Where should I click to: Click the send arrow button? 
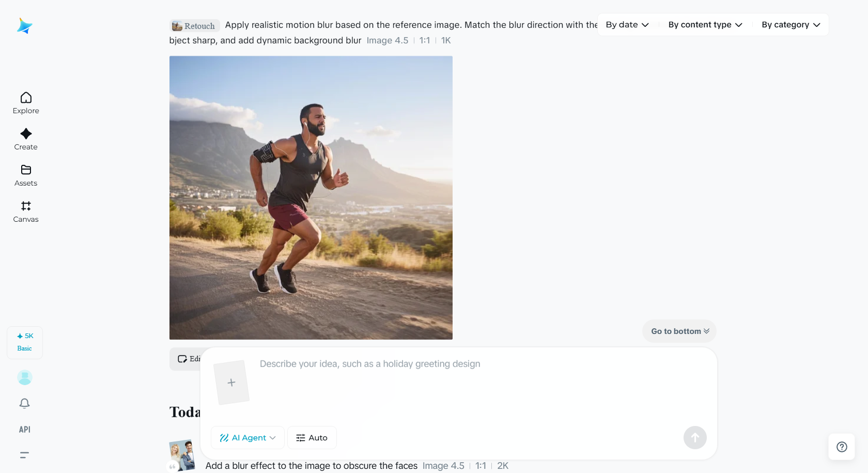[695, 438]
